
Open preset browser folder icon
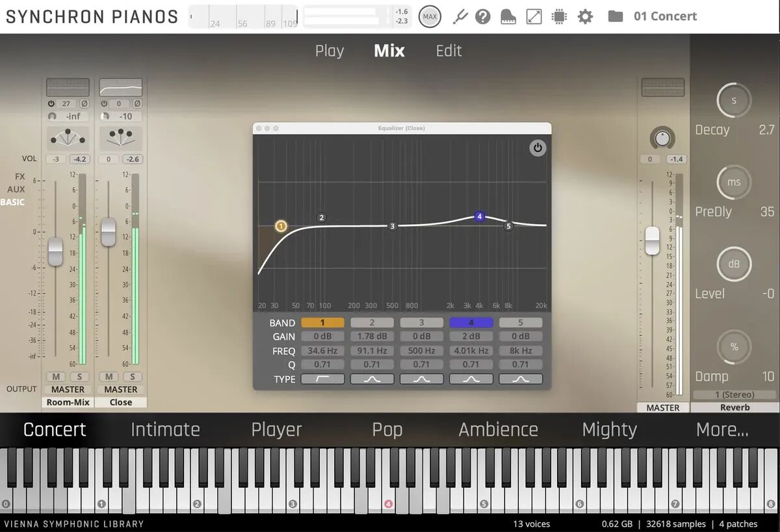(615, 16)
